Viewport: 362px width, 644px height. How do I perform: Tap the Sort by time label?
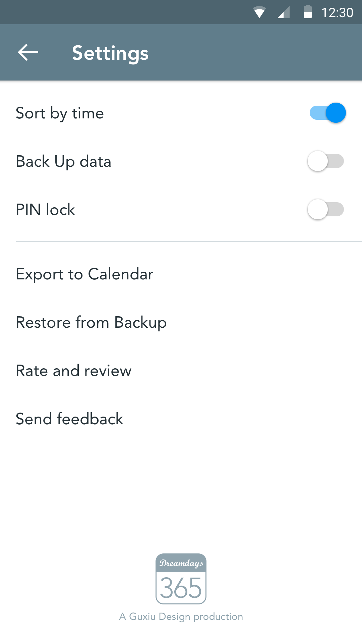point(60,113)
